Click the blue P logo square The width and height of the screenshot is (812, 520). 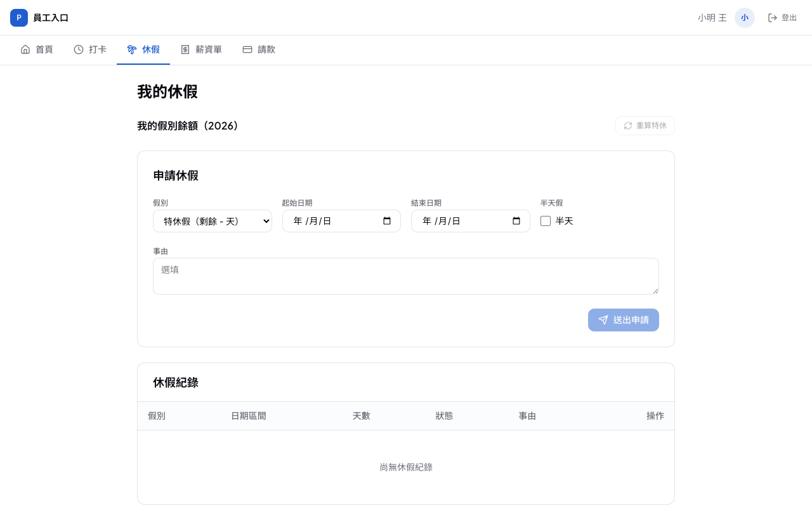(19, 18)
